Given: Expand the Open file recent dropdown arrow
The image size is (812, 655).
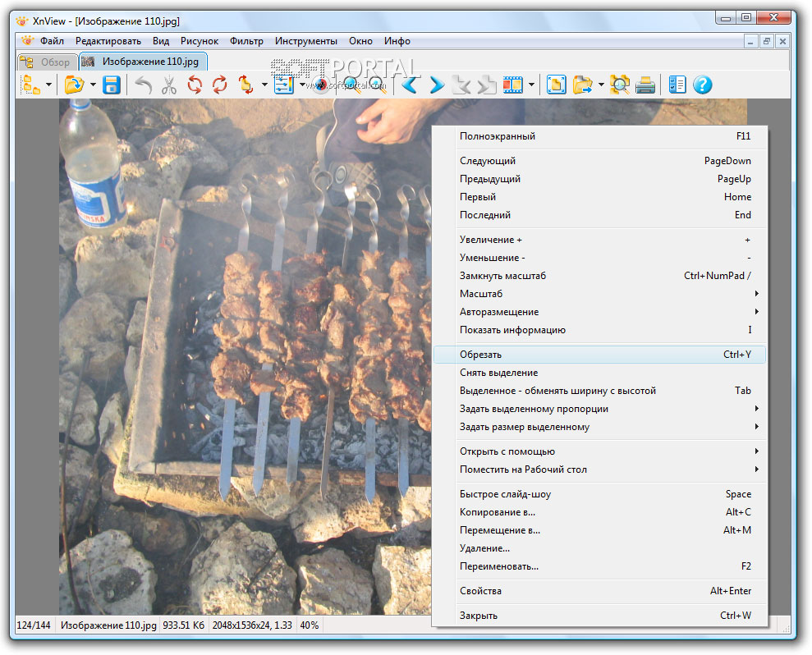Looking at the screenshot, I should pos(94,85).
